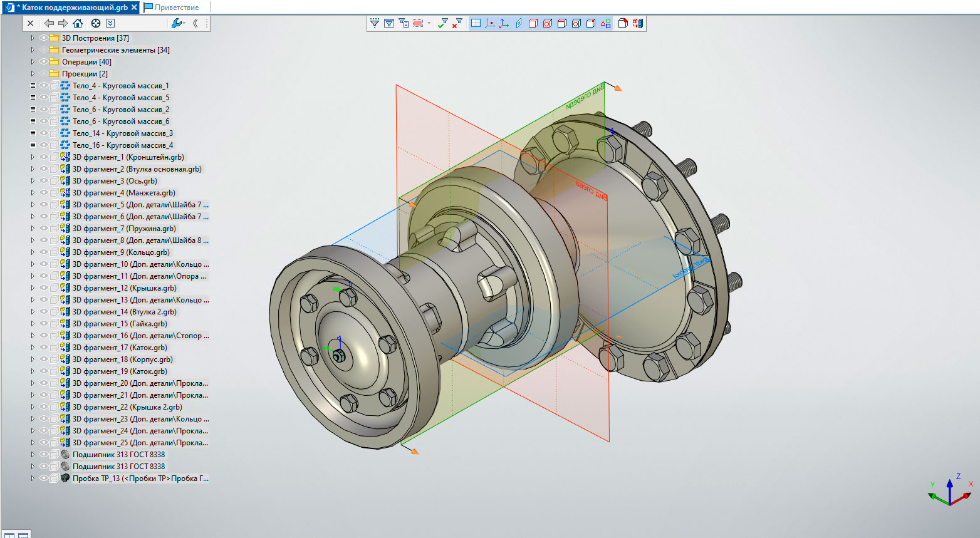Toggle visibility of 3D фрагмент_18 (Корпус.grb)

[43, 360]
